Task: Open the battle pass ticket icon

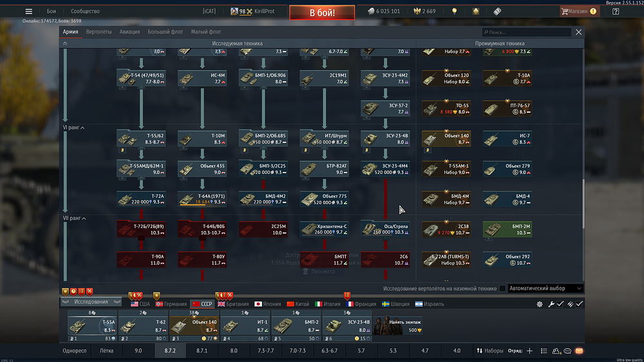Action: pyautogui.click(x=497, y=12)
